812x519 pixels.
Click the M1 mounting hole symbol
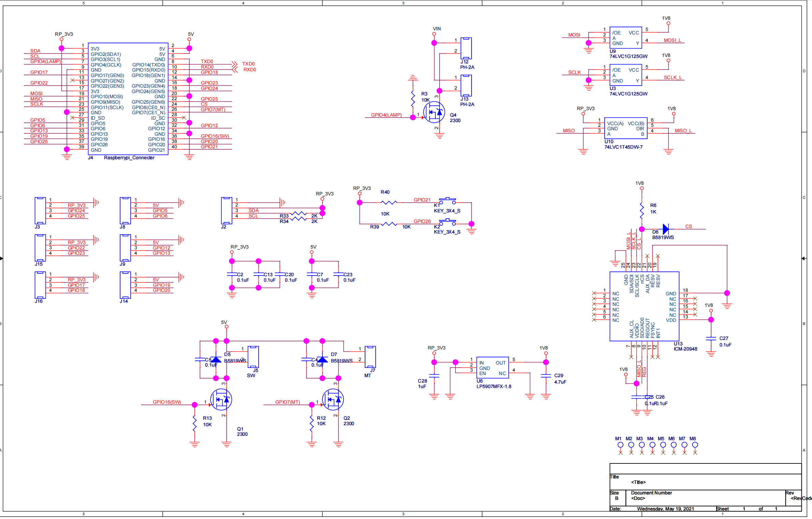(620, 445)
